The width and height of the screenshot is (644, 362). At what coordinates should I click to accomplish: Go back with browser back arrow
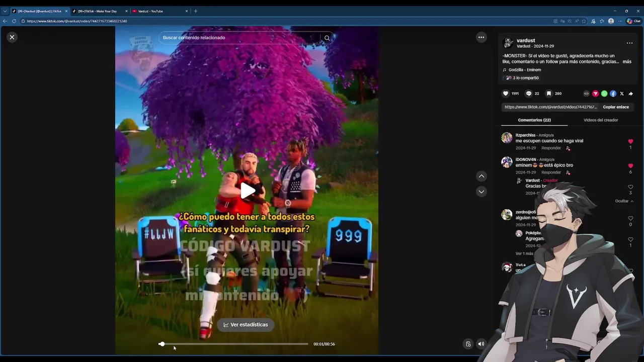point(5,21)
